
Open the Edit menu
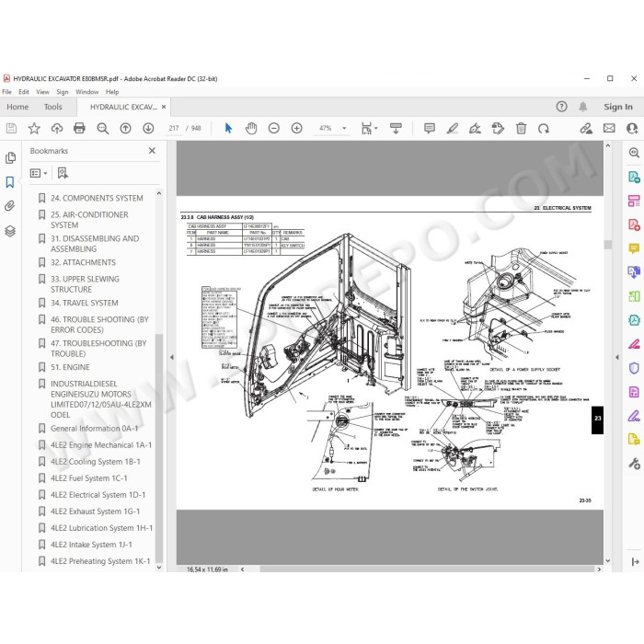24,92
